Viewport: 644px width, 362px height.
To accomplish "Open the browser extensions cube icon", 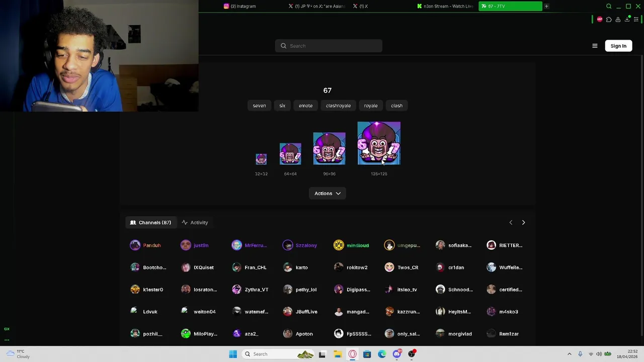I will click(x=609, y=19).
